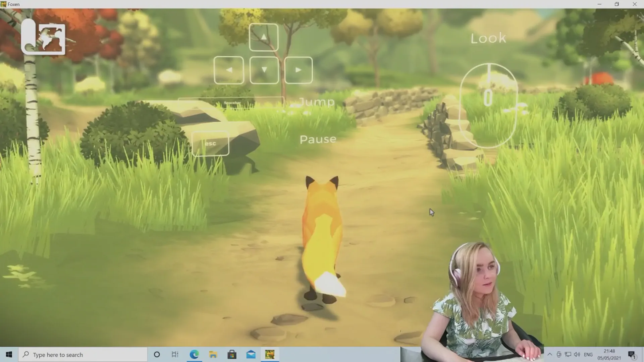The image size is (644, 362).
Task: Open the network status tray icon
Action: [x=568, y=355]
